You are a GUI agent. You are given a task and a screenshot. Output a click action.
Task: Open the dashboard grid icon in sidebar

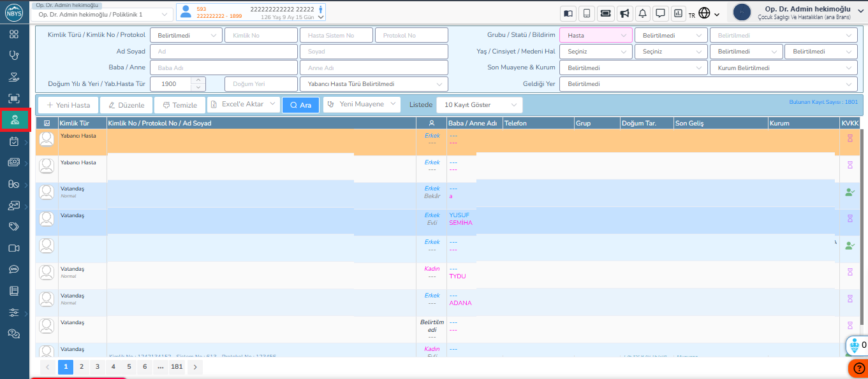point(14,34)
